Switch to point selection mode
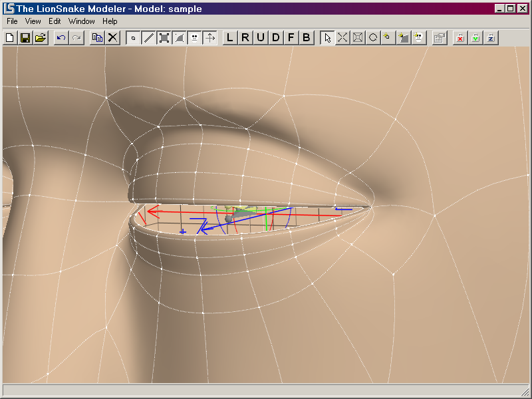The width and height of the screenshot is (532, 399). [x=133, y=38]
